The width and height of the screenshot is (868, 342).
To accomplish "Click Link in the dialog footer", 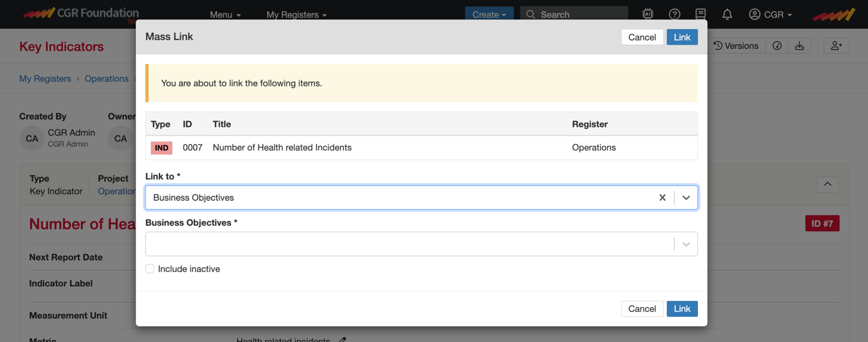I will pyautogui.click(x=682, y=309).
